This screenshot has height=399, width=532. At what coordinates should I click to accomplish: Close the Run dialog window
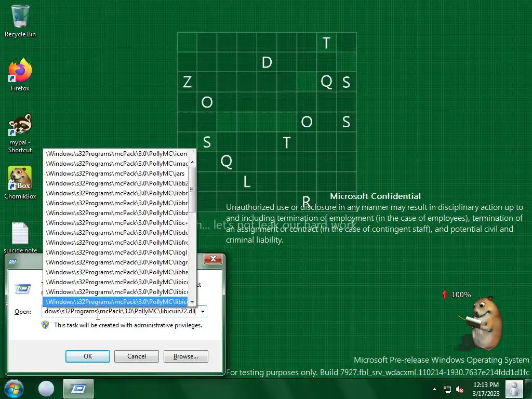tap(213, 259)
